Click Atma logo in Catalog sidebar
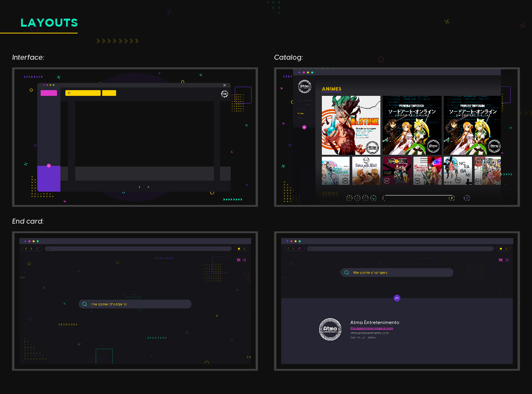Viewport: 532px width, 394px height. [x=304, y=87]
